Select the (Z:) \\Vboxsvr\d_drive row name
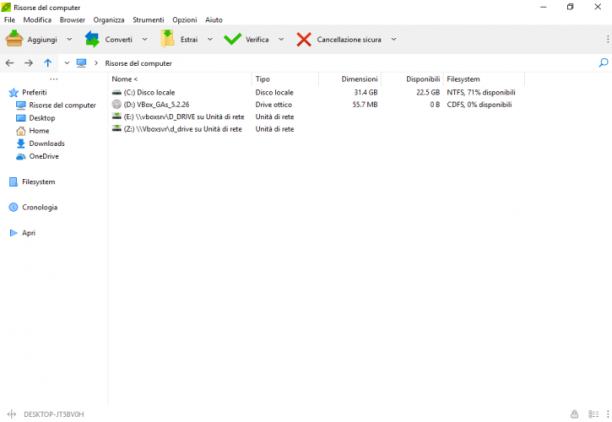This screenshot has height=422, width=612. coord(183,128)
